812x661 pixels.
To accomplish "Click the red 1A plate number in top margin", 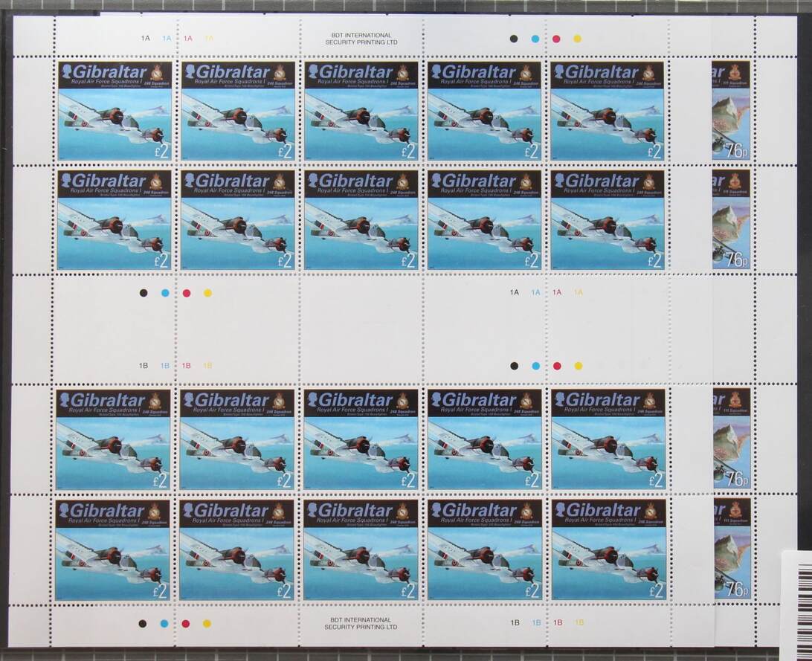I will tap(188, 39).
